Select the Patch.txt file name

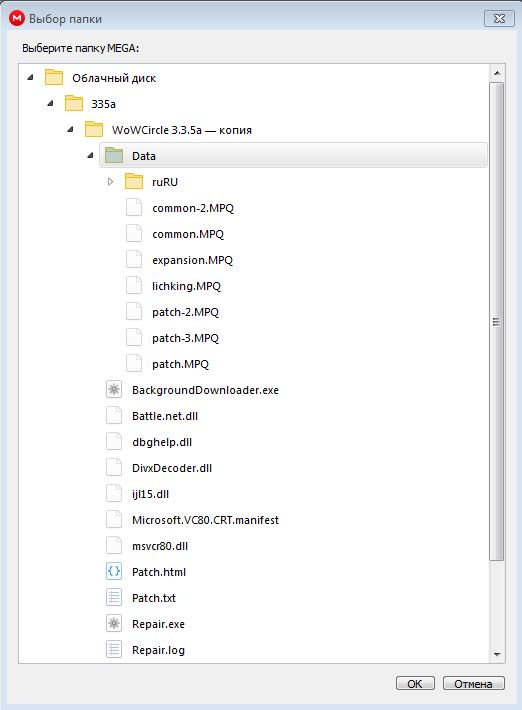[154, 598]
